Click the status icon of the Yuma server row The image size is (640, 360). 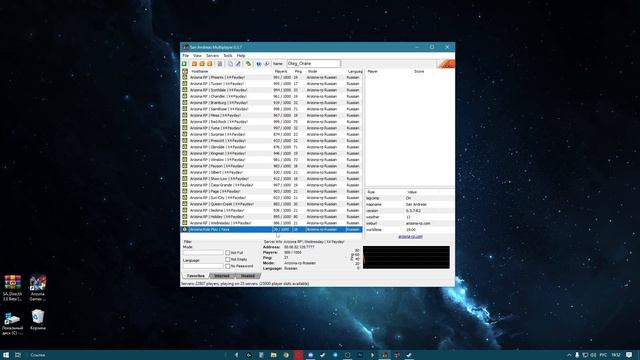185,128
